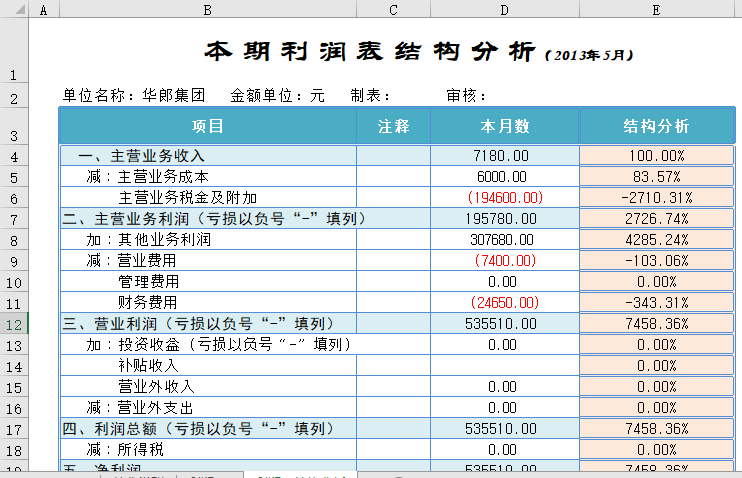
Task: Click the 单位名称：华郎集团 info cell
Action: pyautogui.click(x=134, y=96)
